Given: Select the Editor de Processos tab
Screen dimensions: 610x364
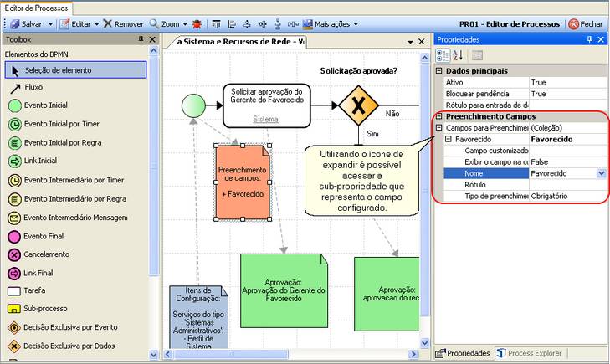Looking at the screenshot, I should tap(36, 8).
